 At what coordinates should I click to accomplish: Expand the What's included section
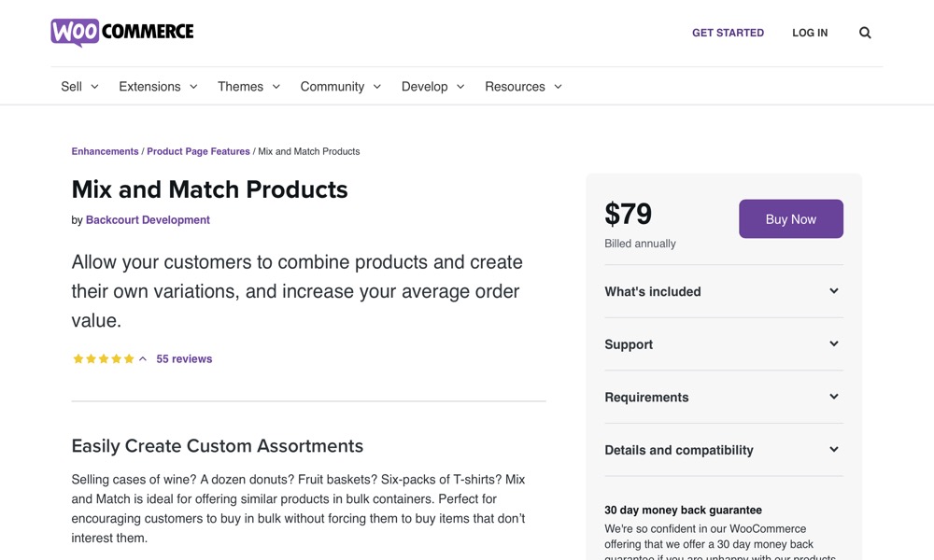(x=724, y=291)
